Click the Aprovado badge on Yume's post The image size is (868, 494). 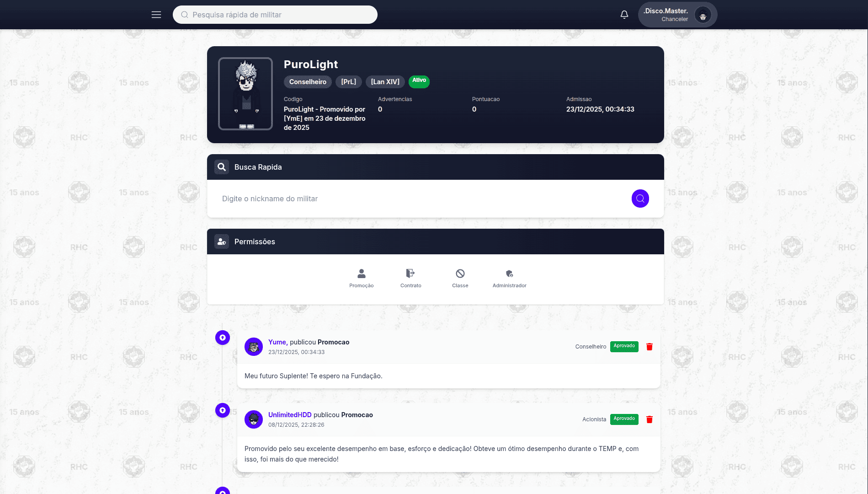pyautogui.click(x=624, y=346)
